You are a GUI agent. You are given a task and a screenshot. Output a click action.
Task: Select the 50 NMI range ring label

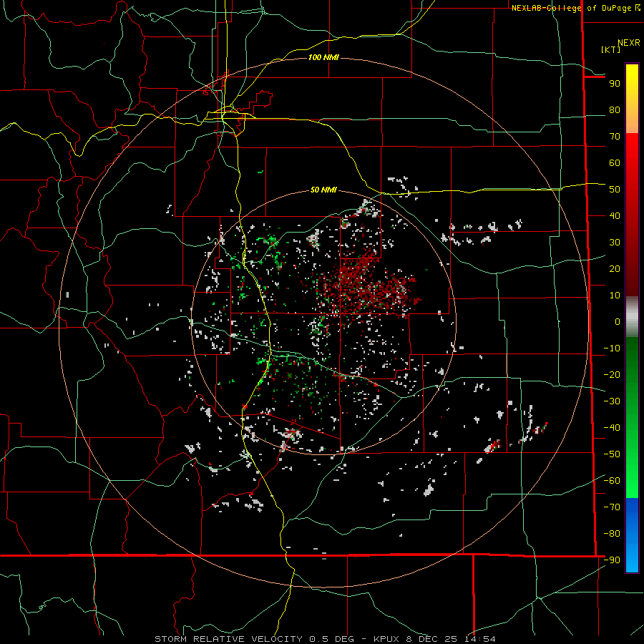[323, 190]
